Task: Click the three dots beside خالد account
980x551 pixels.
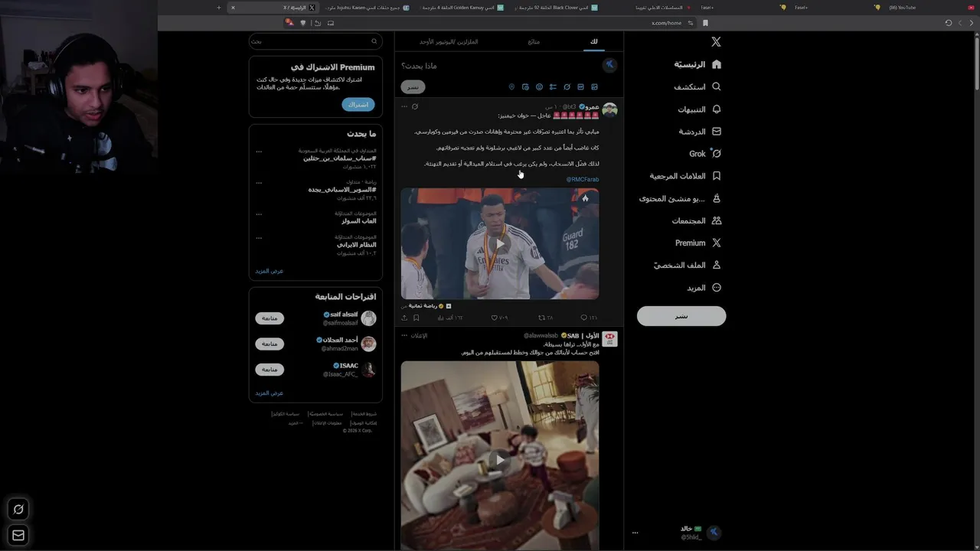Action: [635, 533]
